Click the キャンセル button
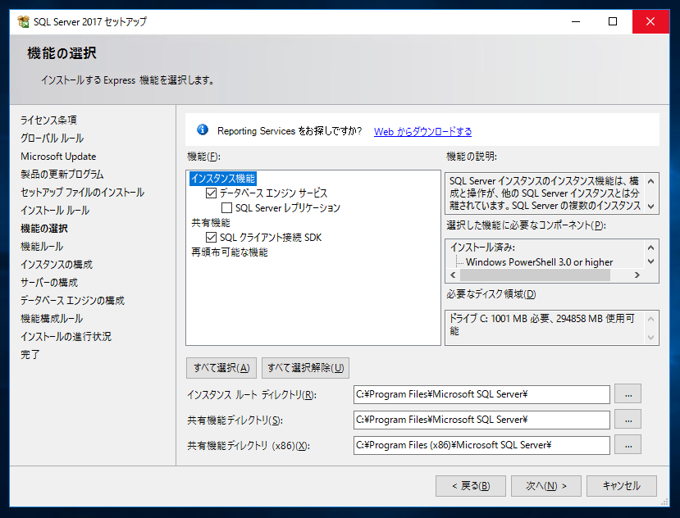This screenshot has height=518, width=680. tap(621, 486)
